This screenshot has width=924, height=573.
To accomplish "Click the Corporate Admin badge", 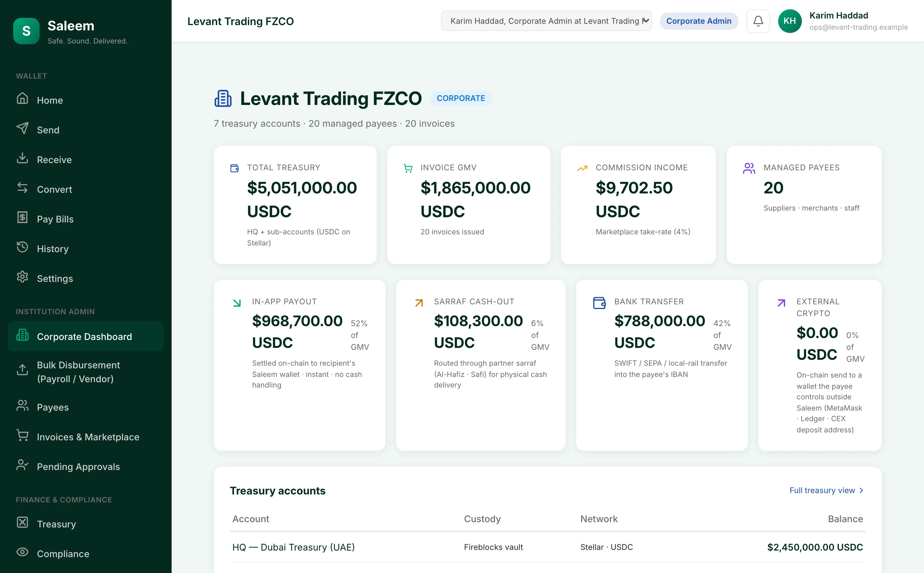I will 699,21.
